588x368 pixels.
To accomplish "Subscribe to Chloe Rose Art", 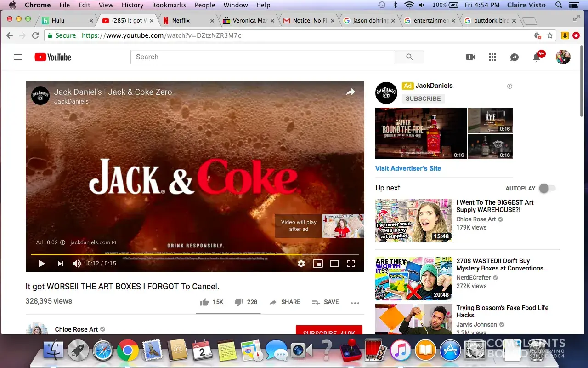I will click(329, 330).
